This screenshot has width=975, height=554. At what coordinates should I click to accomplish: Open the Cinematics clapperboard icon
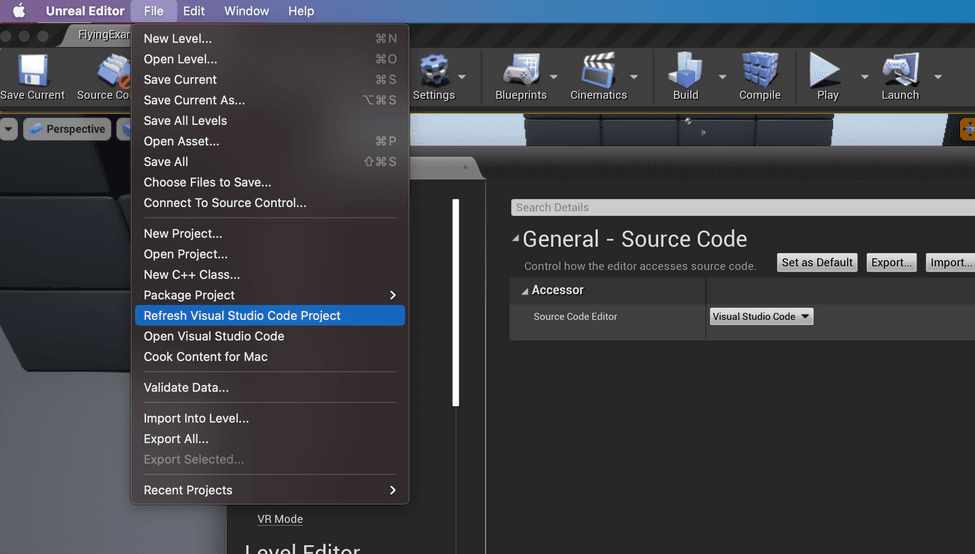coord(598,70)
